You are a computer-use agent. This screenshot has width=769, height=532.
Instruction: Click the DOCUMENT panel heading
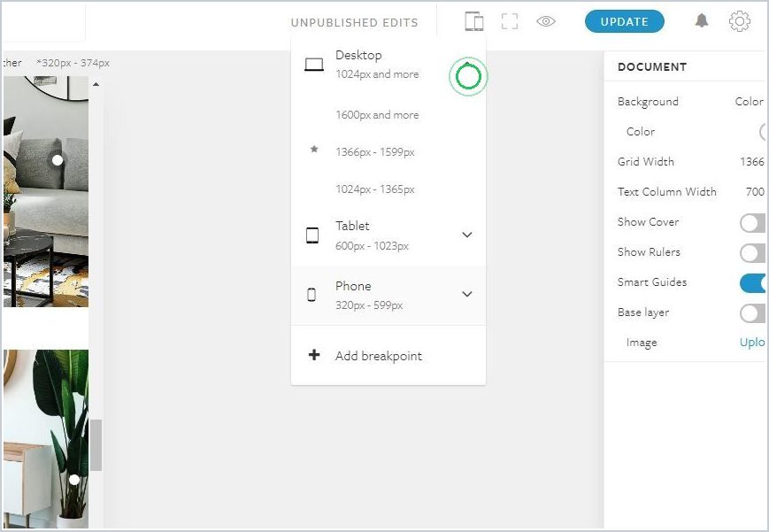tap(652, 66)
